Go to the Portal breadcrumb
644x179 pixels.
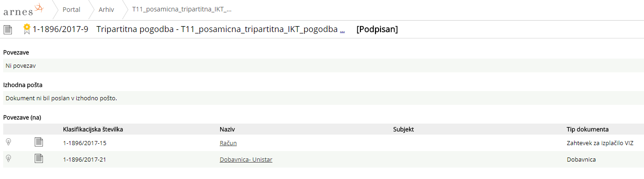pyautogui.click(x=71, y=9)
